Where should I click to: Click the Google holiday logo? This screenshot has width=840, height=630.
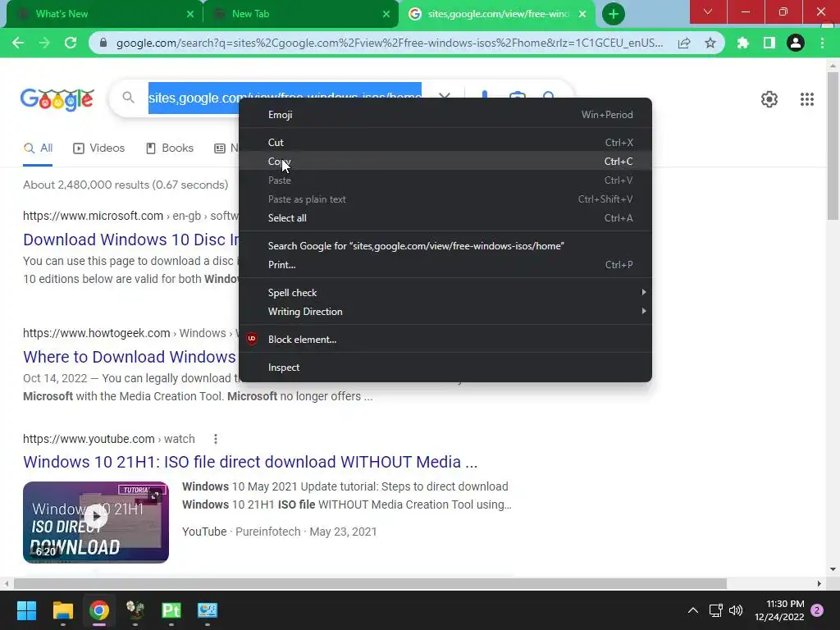(x=57, y=99)
